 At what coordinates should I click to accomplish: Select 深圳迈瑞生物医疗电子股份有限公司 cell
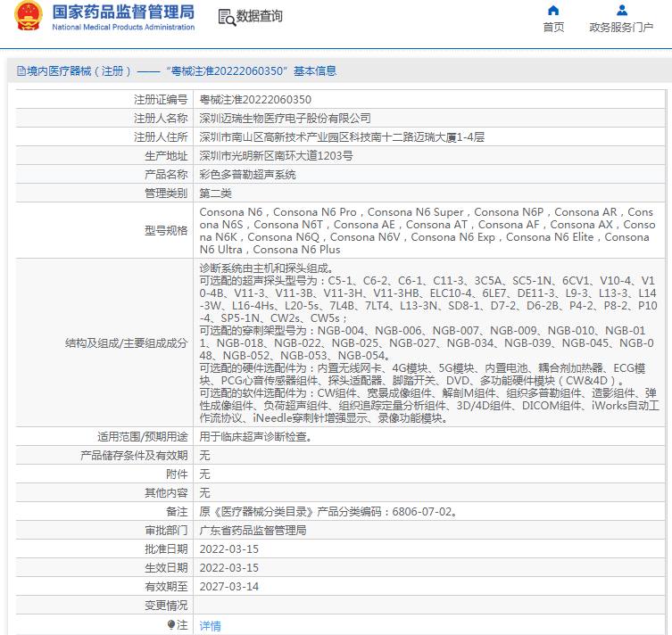pyautogui.click(x=285, y=119)
